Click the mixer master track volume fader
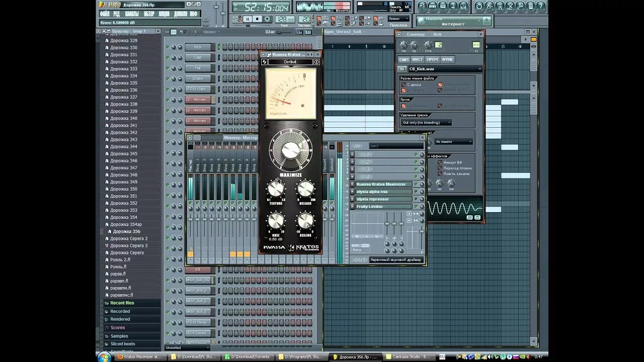Screen dimensions: 644x362 (191, 219)
